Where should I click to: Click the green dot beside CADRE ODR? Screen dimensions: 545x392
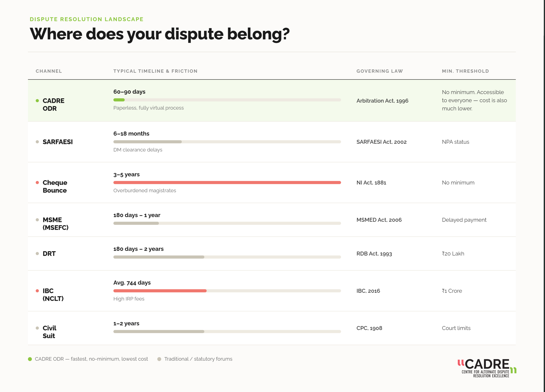pos(37,101)
